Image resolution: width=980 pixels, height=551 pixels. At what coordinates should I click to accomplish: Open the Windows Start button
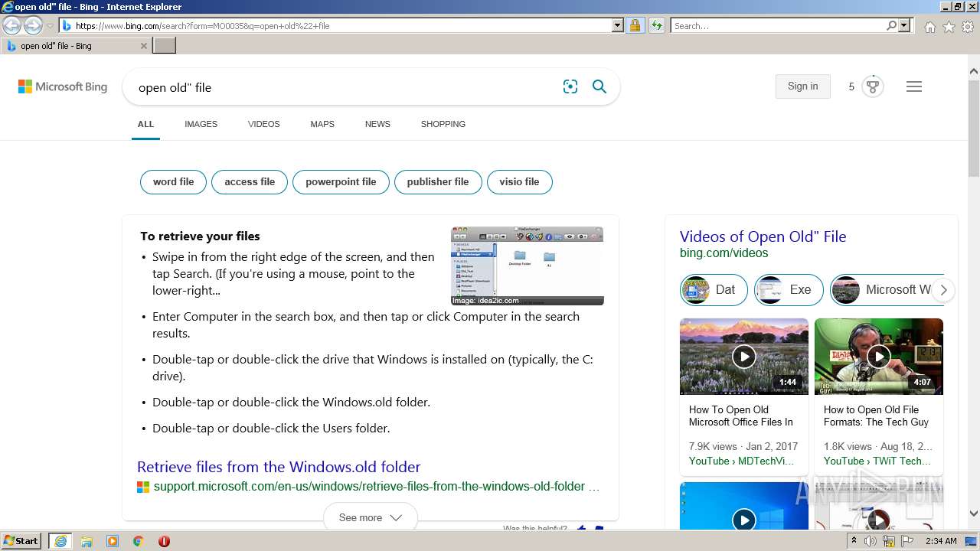coord(21,541)
